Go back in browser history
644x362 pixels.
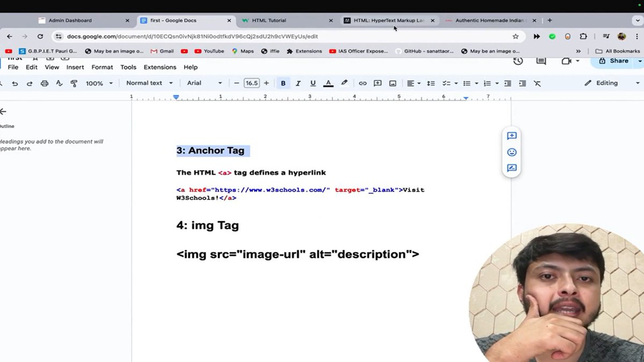[x=9, y=37]
